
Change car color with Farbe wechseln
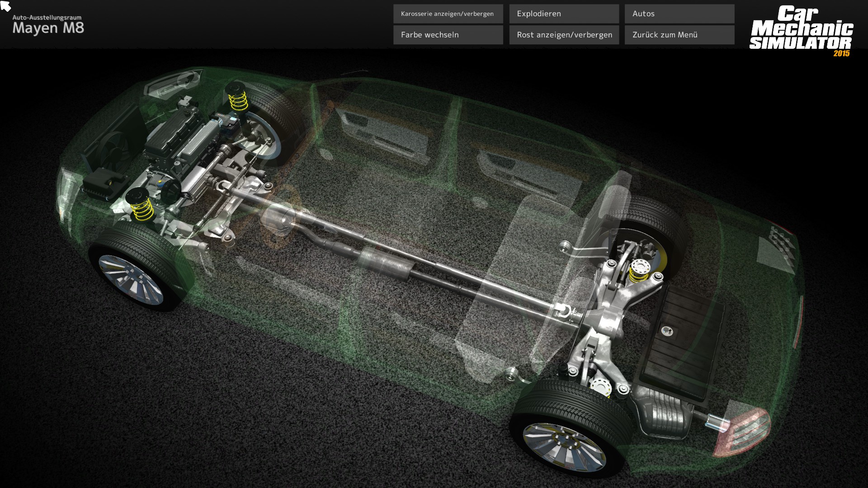(448, 35)
